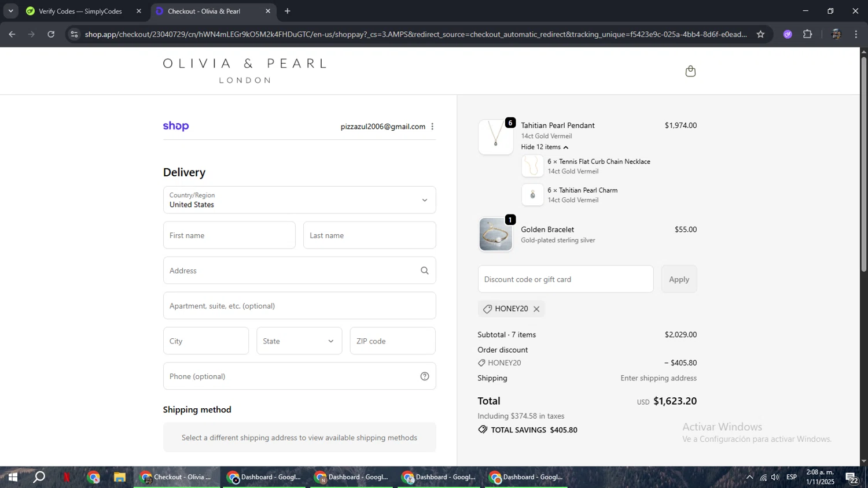Click the browser address bar URL

415,34
